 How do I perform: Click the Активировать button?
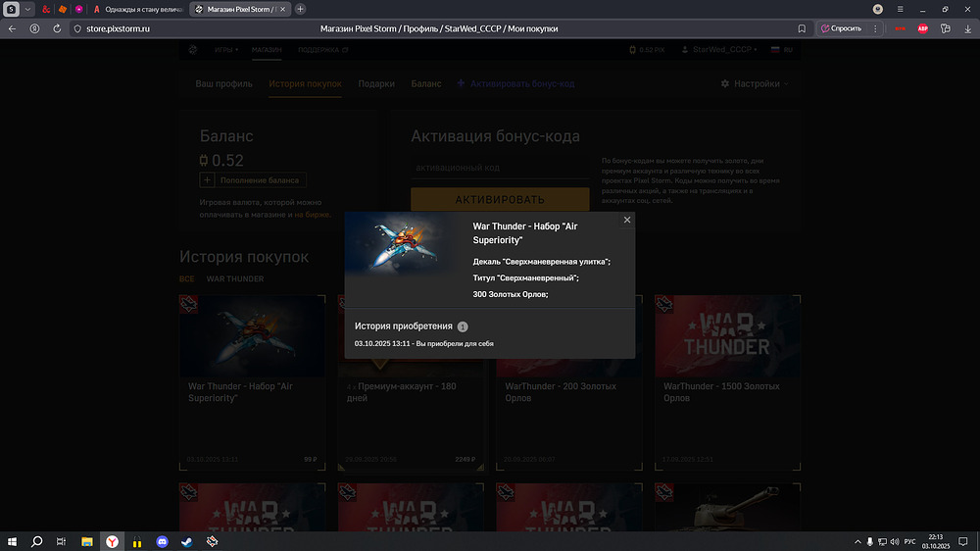pos(500,200)
